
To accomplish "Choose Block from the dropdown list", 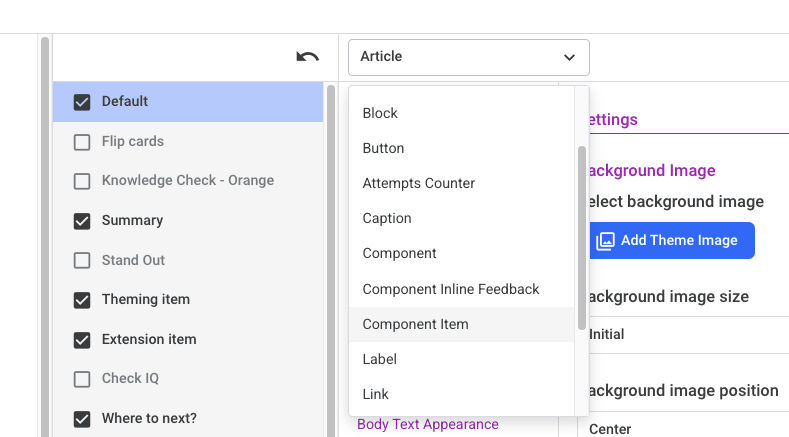I will 461,113.
